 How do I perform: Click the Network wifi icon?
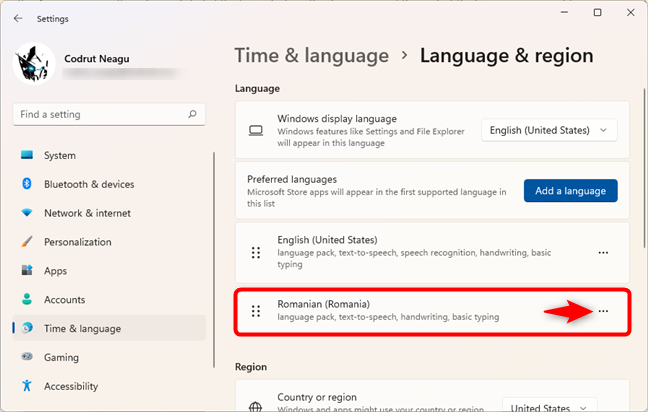coord(27,213)
